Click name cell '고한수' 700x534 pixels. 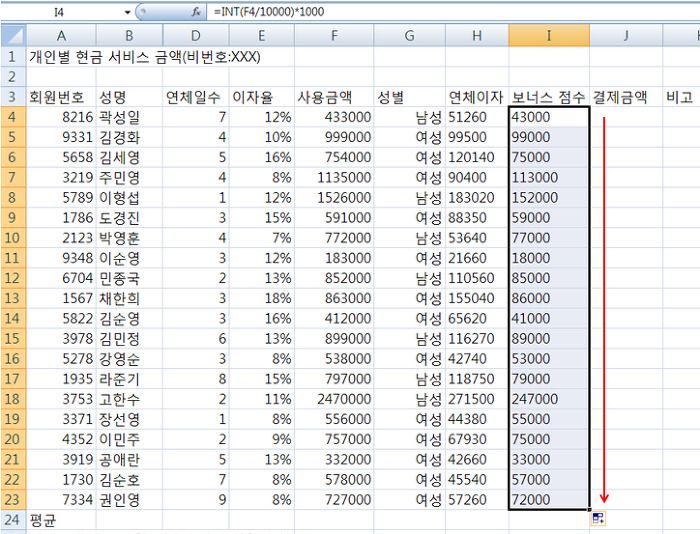coord(129,399)
